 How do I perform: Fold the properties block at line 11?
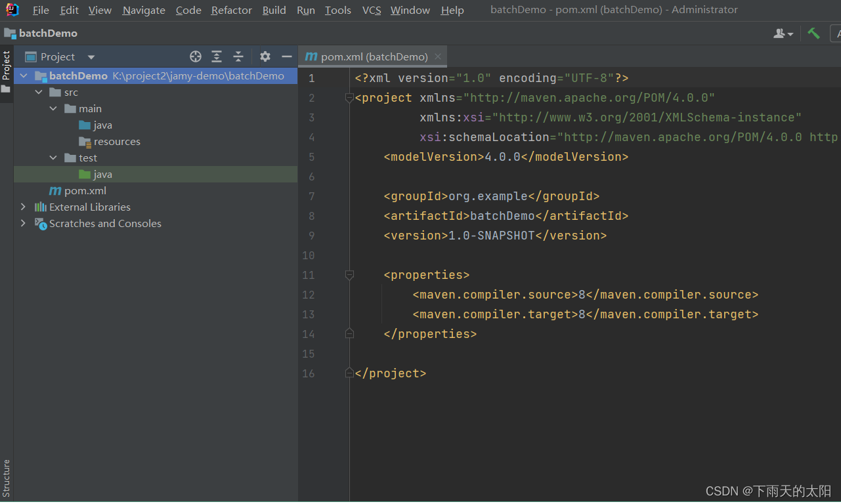349,275
